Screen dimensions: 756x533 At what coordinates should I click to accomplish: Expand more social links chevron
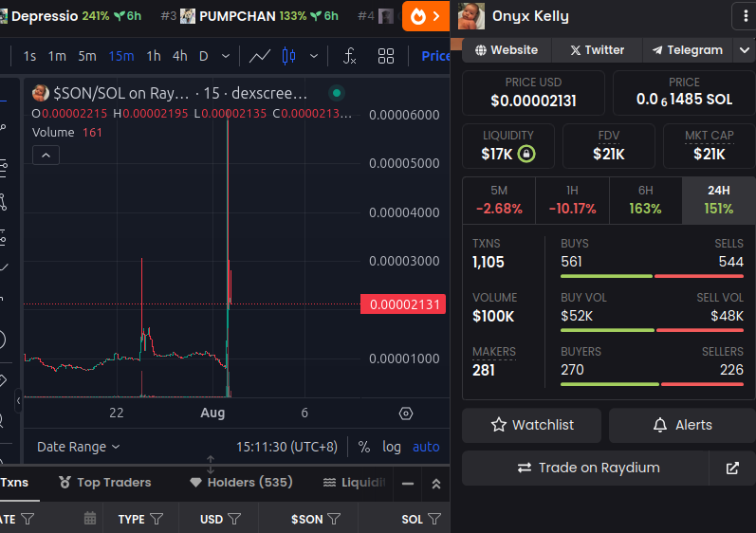(x=744, y=50)
